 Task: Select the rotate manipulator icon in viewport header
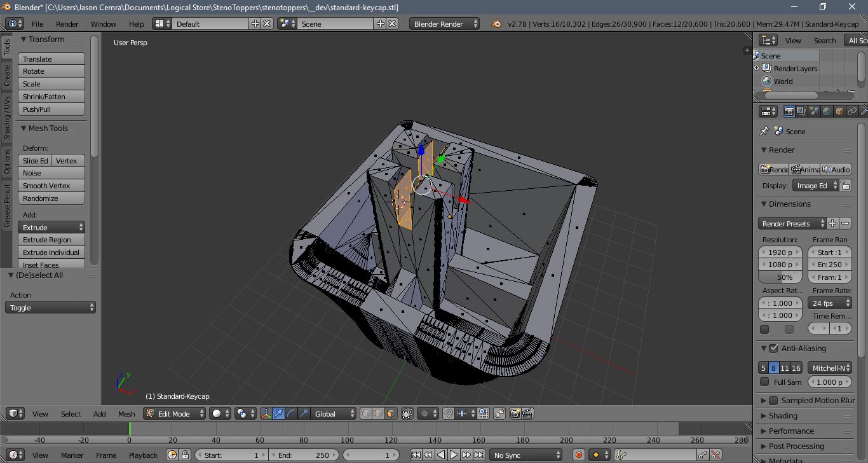(x=291, y=413)
